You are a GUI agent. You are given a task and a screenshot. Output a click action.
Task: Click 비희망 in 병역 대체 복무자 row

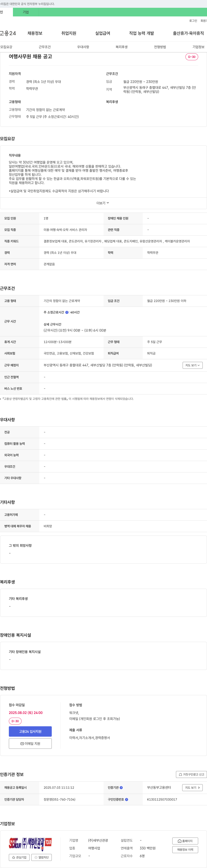click(x=48, y=526)
